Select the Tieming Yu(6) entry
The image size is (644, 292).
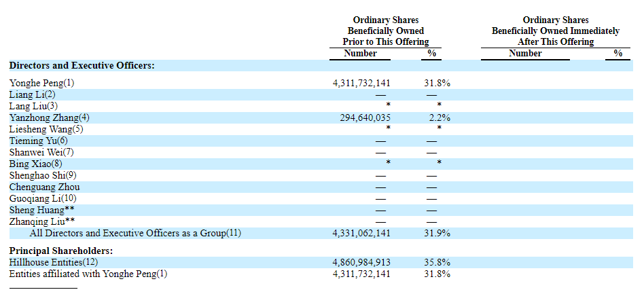coord(39,141)
